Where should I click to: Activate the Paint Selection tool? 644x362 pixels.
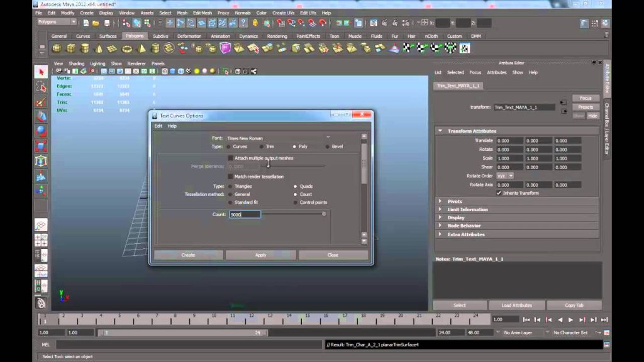41,102
